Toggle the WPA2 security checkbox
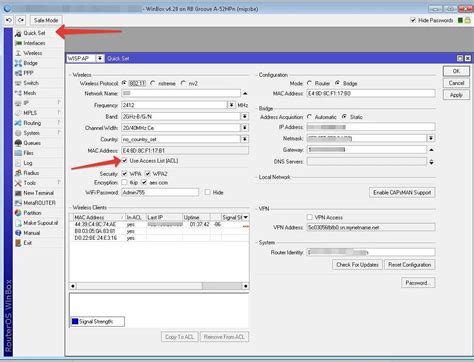Viewport: 474px width, 362px height. tap(148, 174)
